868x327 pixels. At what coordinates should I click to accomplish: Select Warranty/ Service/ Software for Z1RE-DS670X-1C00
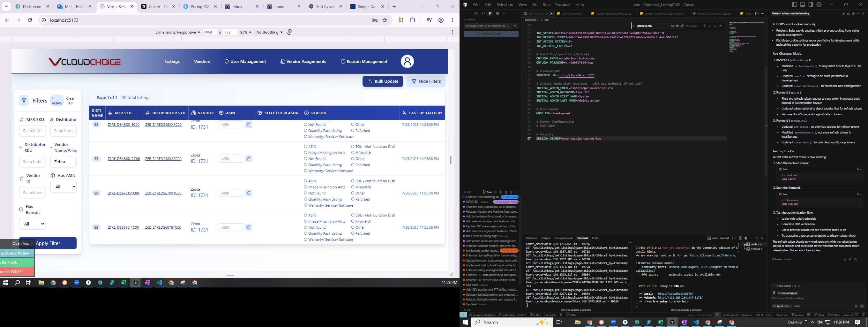click(x=305, y=205)
